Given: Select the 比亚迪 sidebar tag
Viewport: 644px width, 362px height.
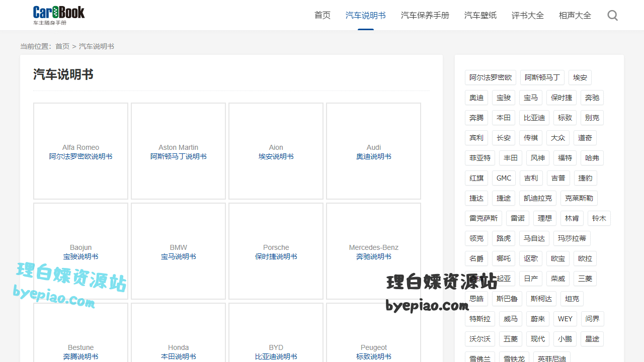Looking at the screenshot, I should pos(534,118).
